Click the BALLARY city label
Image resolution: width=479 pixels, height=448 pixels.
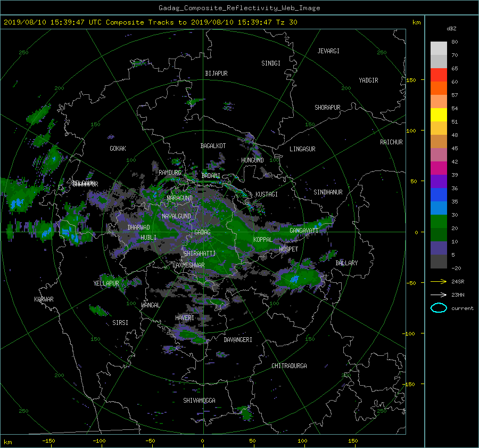tap(346, 263)
